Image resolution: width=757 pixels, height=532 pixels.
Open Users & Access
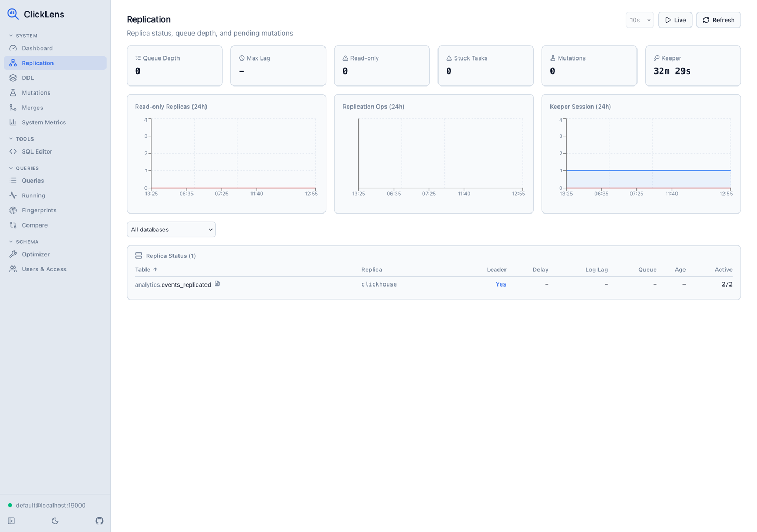55,269
